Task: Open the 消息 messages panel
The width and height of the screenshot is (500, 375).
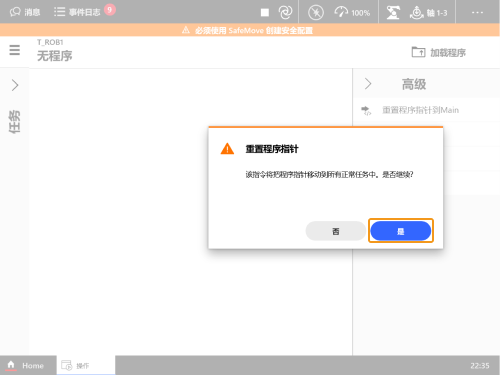Action: point(25,12)
